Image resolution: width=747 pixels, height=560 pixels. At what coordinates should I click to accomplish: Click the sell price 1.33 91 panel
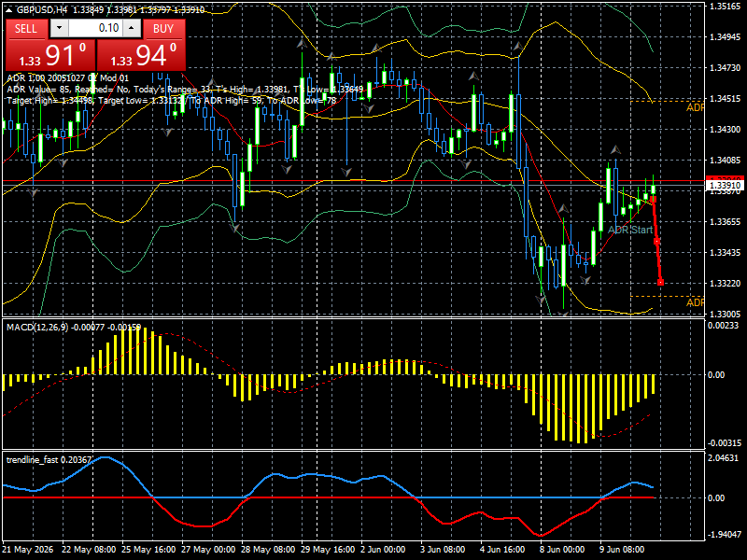pos(50,55)
